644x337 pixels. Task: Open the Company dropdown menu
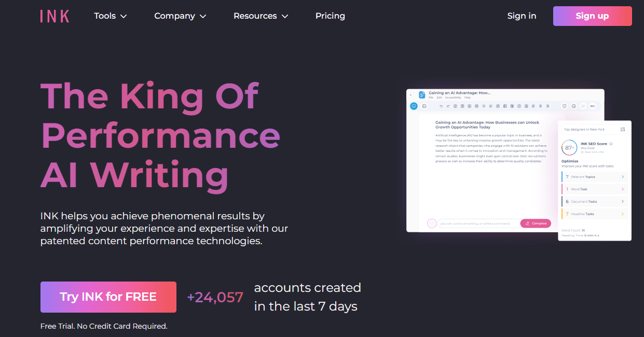tap(180, 16)
